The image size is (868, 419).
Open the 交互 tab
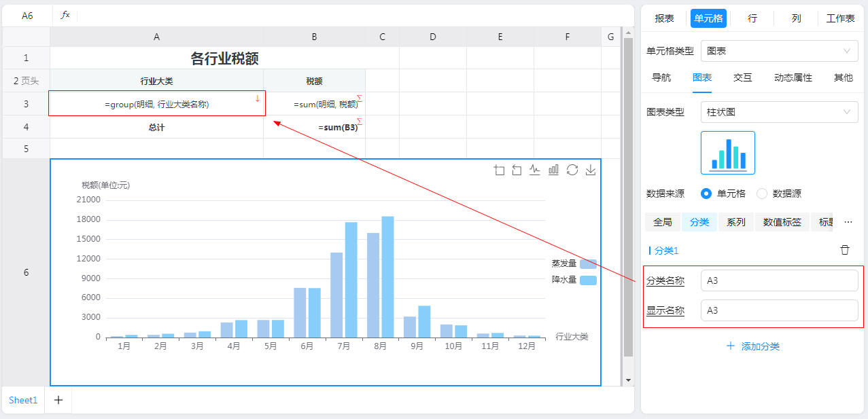pyautogui.click(x=742, y=77)
